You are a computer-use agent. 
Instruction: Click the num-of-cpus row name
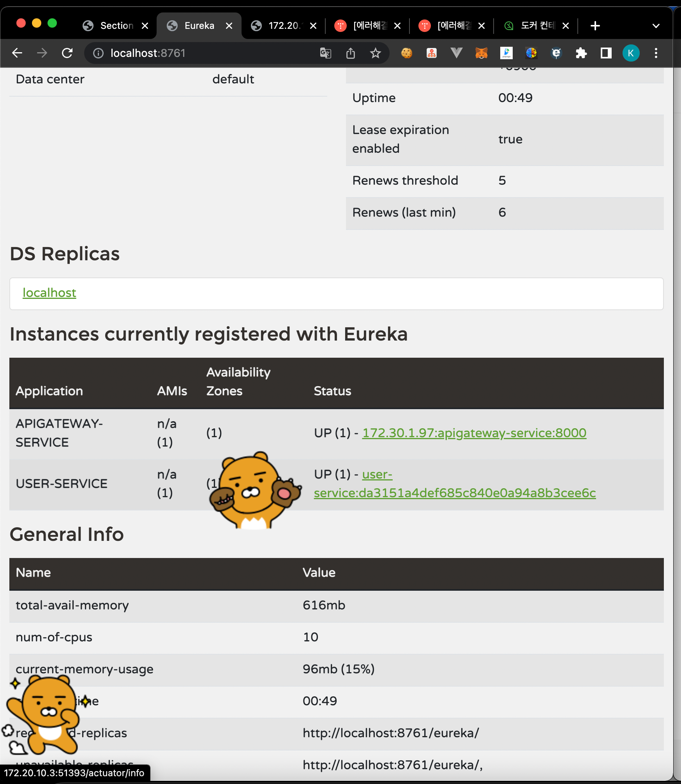click(x=54, y=637)
